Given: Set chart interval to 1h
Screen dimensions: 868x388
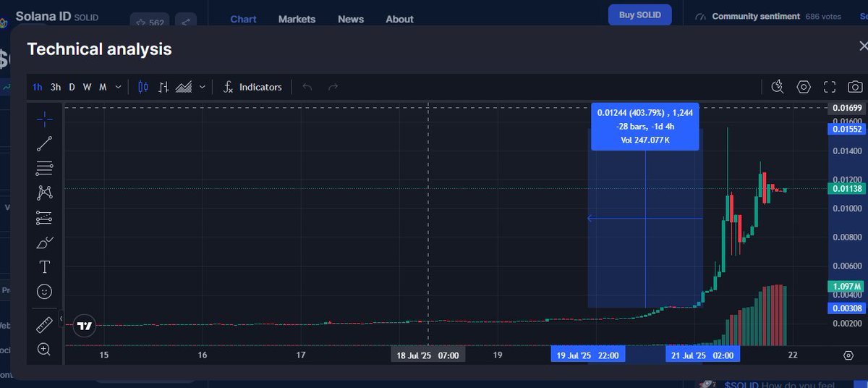Looking at the screenshot, I should [38, 87].
